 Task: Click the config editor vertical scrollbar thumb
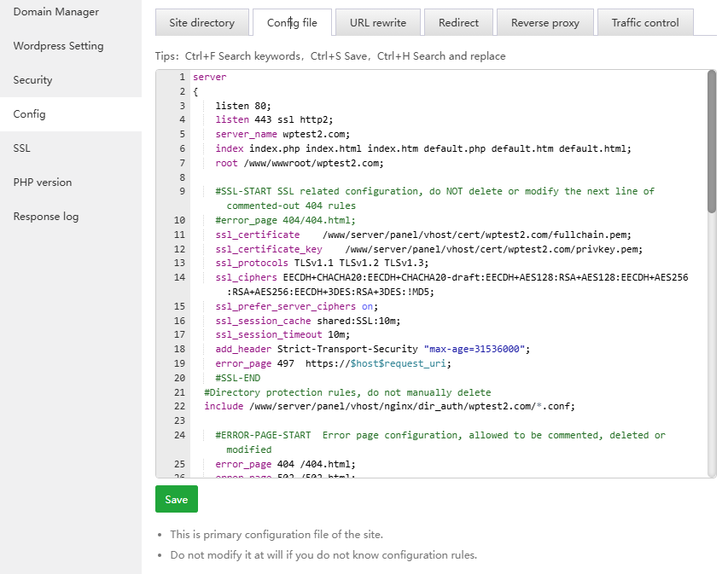(x=712, y=141)
